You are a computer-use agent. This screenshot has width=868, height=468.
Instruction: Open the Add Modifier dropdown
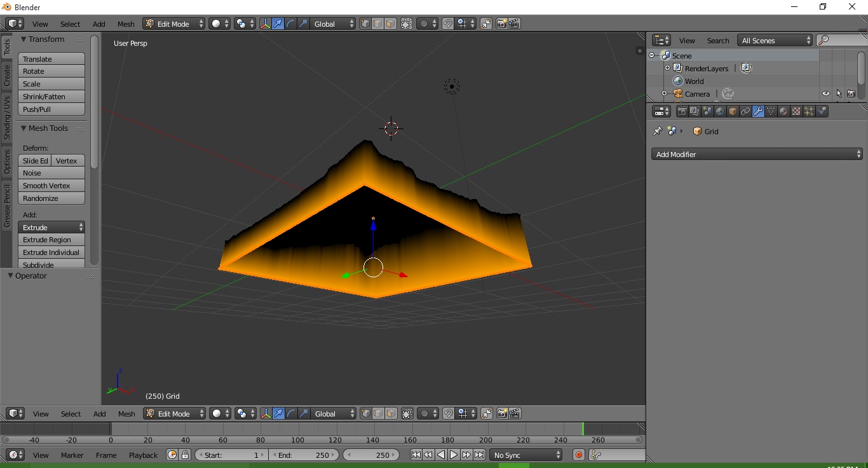click(x=756, y=154)
